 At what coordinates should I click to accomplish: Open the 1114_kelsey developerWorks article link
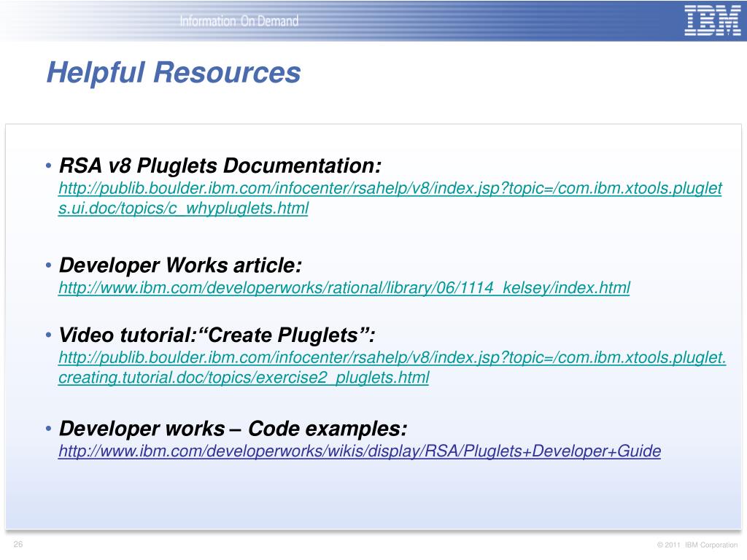tap(344, 287)
